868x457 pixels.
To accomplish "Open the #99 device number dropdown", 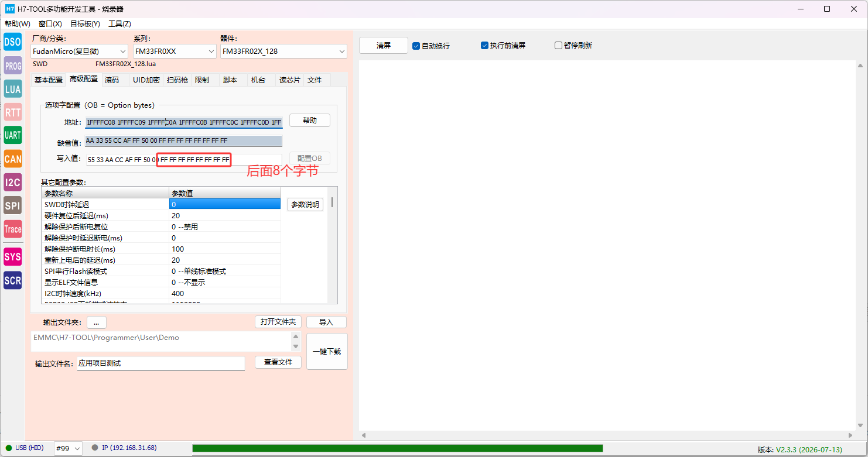I will coord(68,448).
